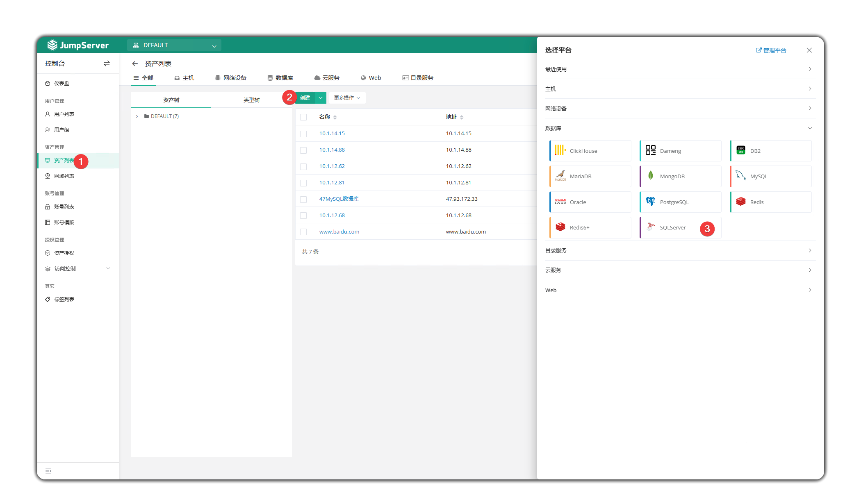Open the DEFAULT organization dropdown
Viewport: 861px width, 504px height.
[174, 45]
